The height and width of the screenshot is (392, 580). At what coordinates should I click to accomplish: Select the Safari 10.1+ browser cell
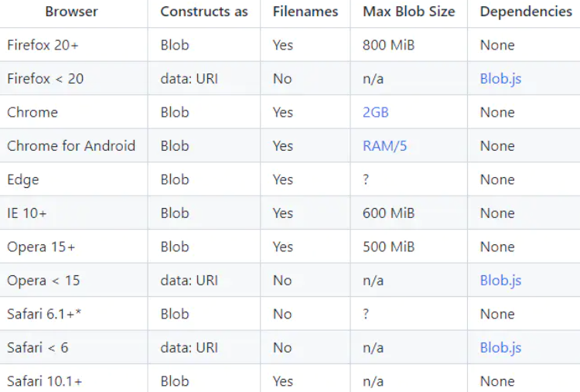pyautogui.click(x=45, y=381)
